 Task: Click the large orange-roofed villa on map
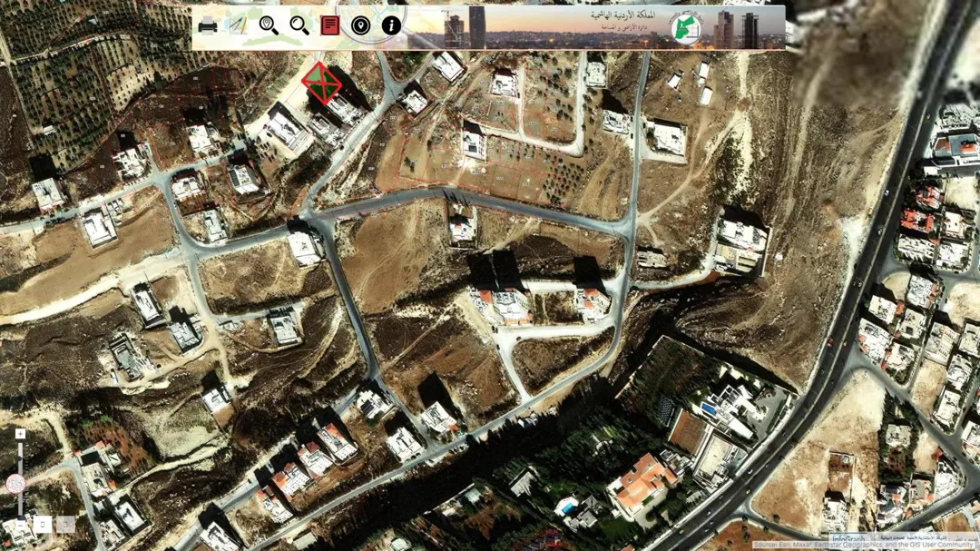pos(642,482)
